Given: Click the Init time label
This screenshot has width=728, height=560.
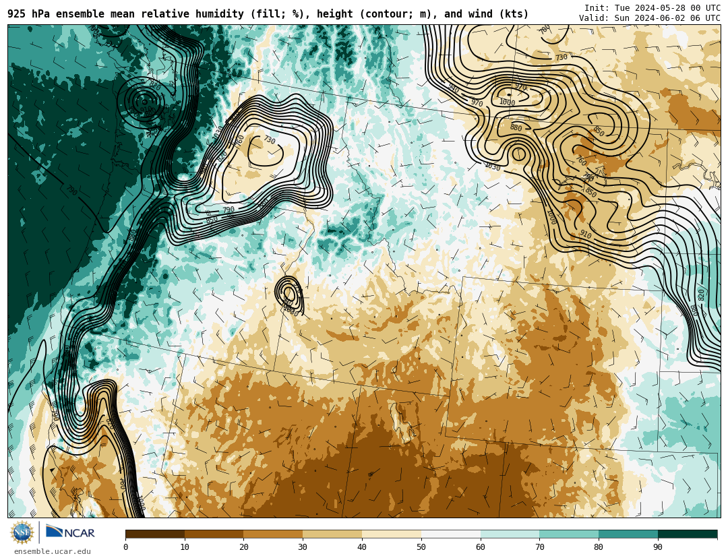Looking at the screenshot, I should coord(653,8).
